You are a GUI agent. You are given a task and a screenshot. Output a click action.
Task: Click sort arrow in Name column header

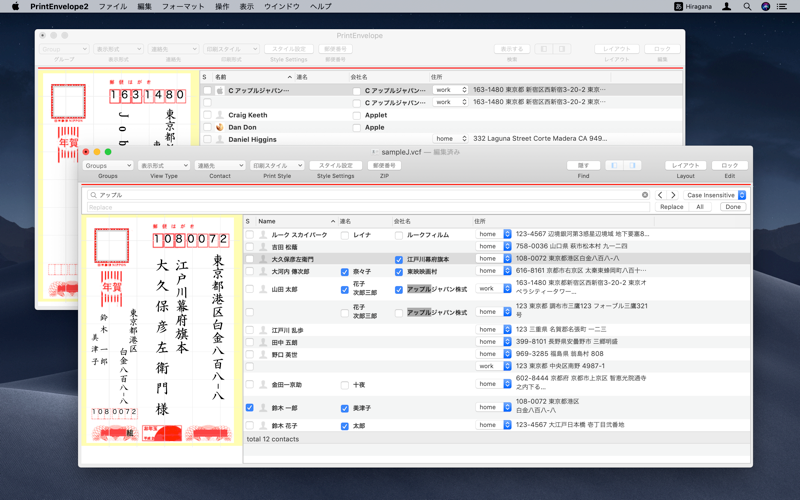333,221
